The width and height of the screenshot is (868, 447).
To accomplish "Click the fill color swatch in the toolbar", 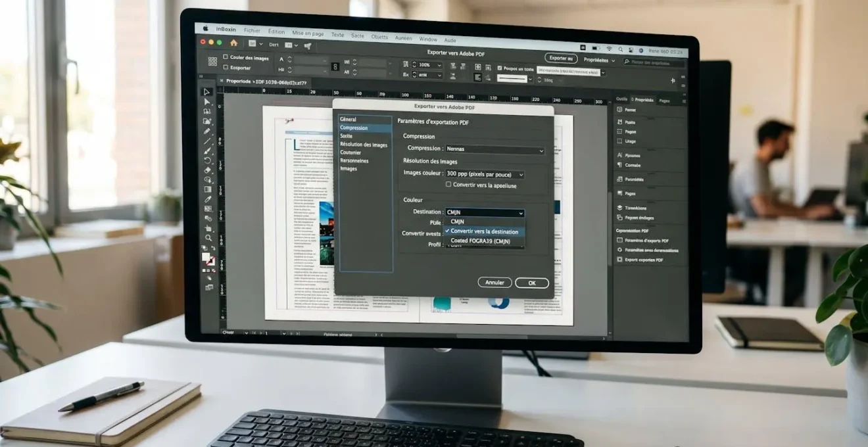I will 205,256.
